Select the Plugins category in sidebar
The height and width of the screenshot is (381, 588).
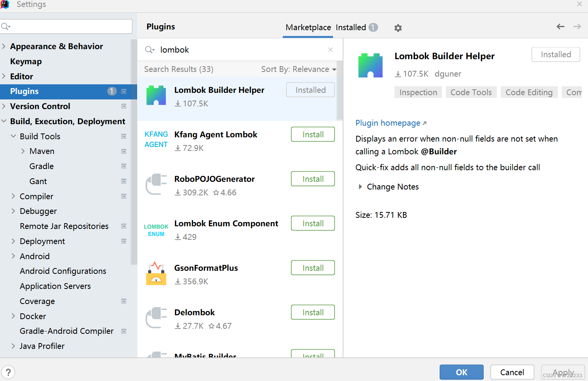68,91
